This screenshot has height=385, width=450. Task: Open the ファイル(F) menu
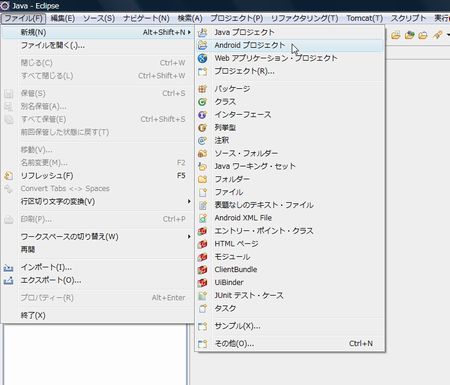[x=23, y=18]
